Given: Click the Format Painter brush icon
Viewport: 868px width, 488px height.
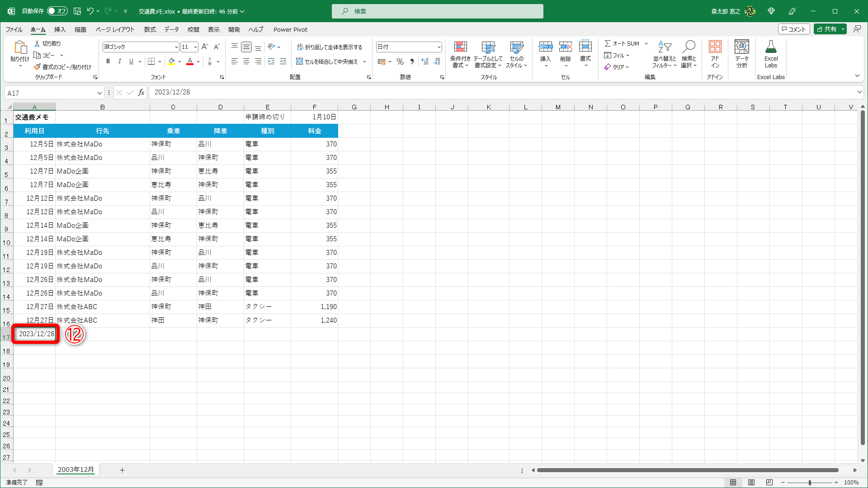Looking at the screenshot, I should 37,67.
